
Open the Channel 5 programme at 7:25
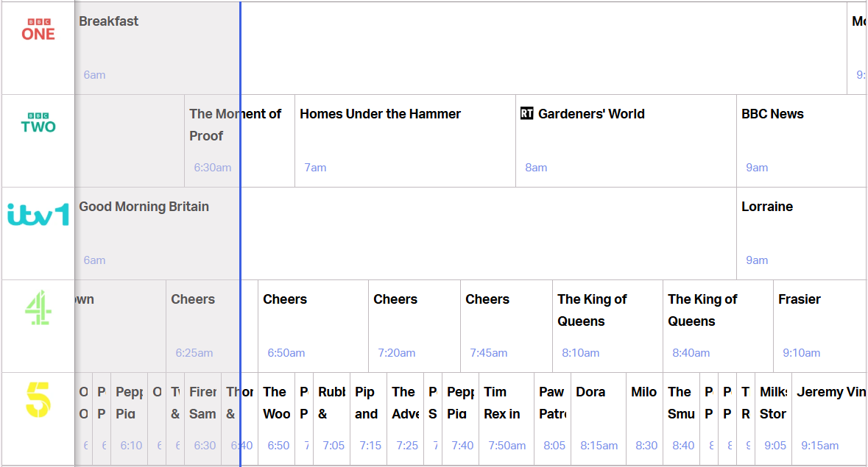[x=405, y=419]
